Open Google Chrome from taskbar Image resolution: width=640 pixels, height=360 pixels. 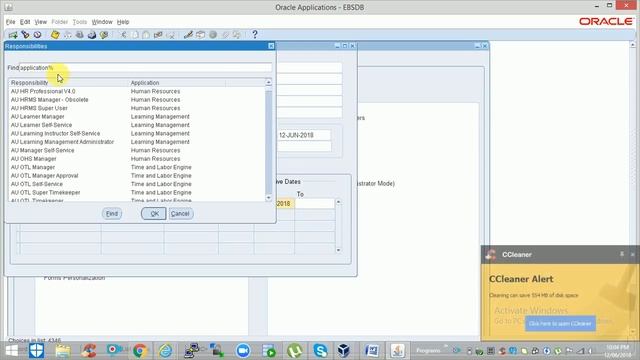click(x=140, y=351)
